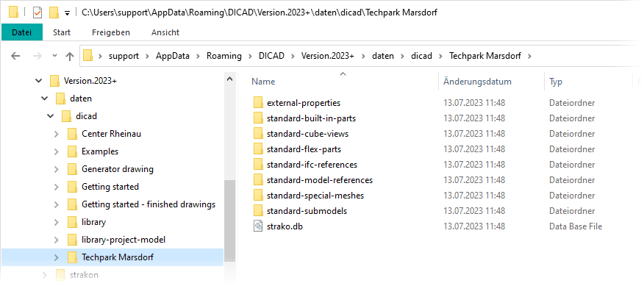Image resolution: width=644 pixels, height=286 pixels.
Task: Open the Datei menu tab
Action: click(x=22, y=32)
